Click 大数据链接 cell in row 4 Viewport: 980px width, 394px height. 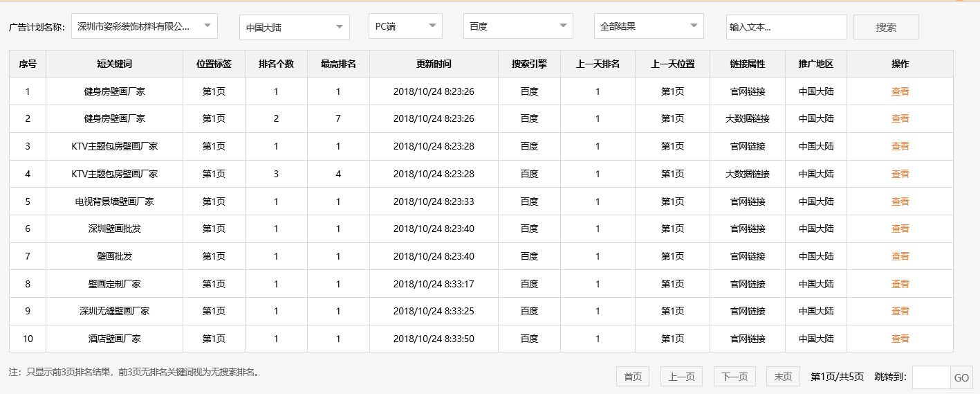pyautogui.click(x=748, y=174)
